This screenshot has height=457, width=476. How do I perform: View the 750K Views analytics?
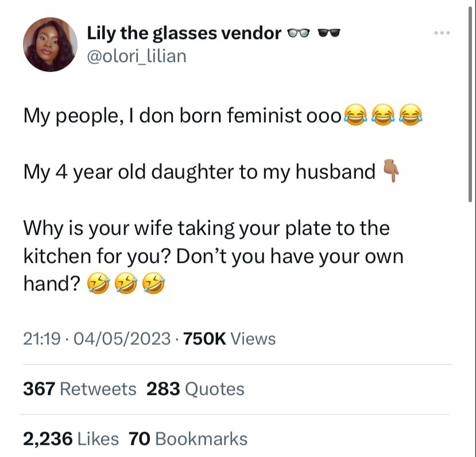tap(230, 339)
